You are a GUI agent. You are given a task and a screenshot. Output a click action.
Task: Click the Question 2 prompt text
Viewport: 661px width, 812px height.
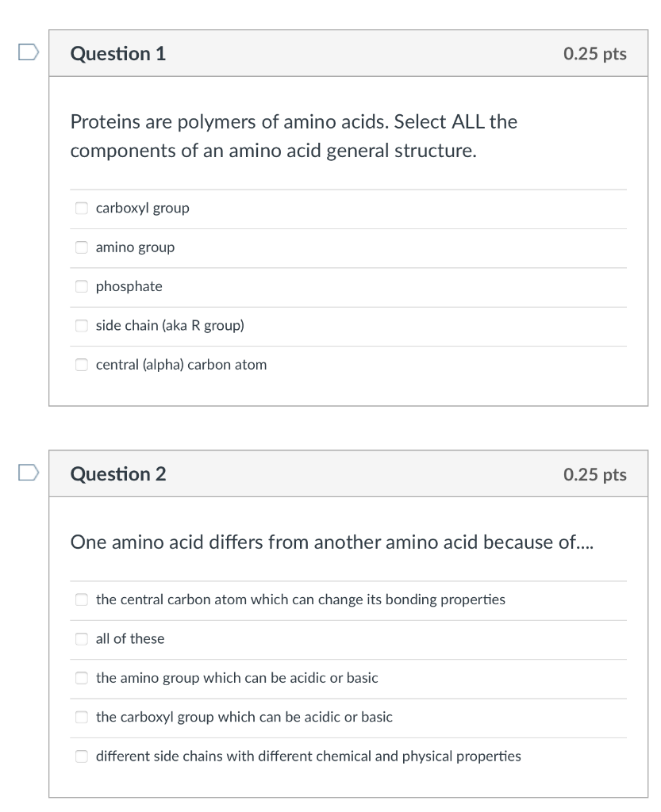point(332,542)
